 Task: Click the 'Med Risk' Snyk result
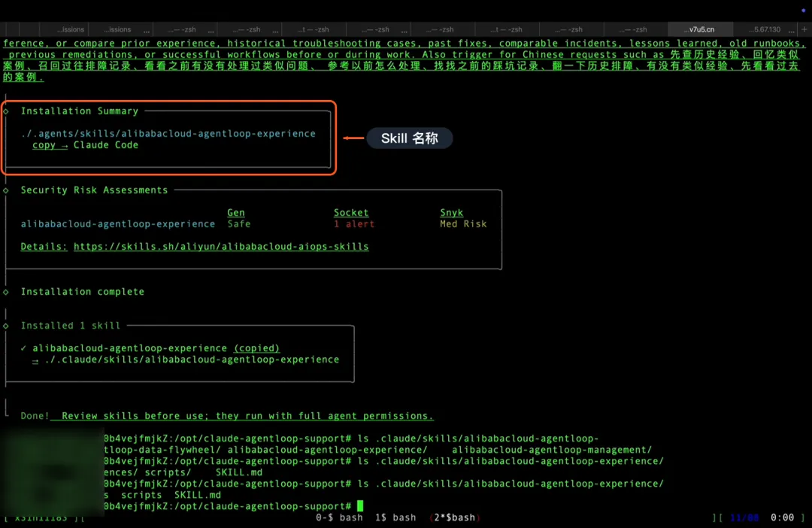tap(463, 224)
